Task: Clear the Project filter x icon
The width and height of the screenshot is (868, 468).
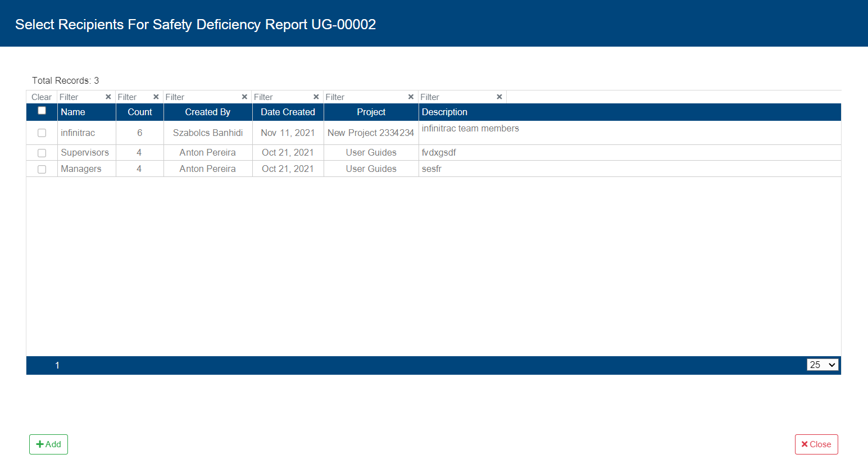Action: tap(411, 97)
